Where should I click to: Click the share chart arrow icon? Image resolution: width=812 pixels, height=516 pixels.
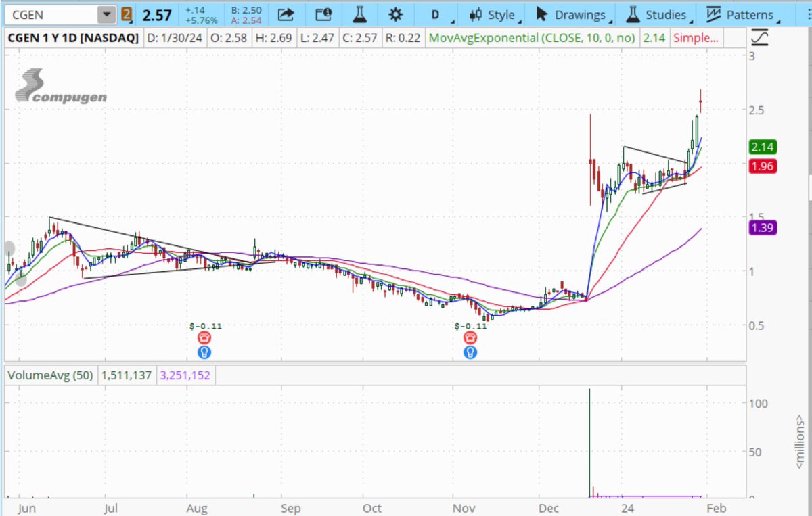(286, 14)
